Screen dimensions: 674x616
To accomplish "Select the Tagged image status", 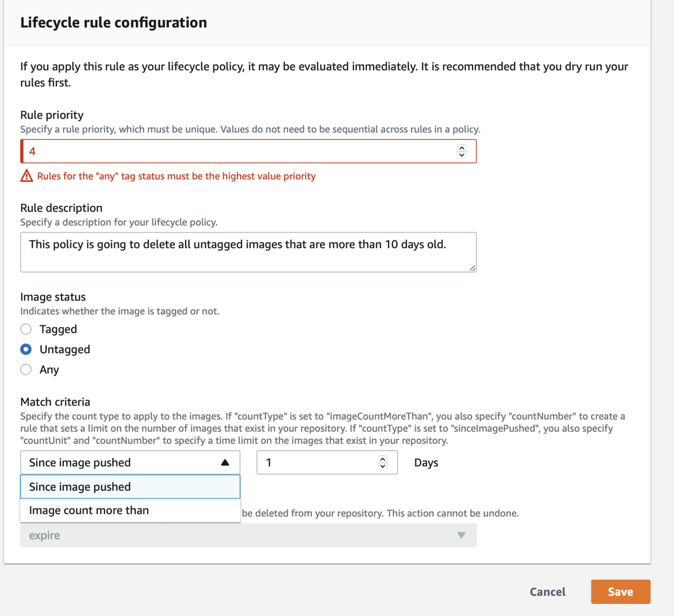I will pyautogui.click(x=26, y=329).
